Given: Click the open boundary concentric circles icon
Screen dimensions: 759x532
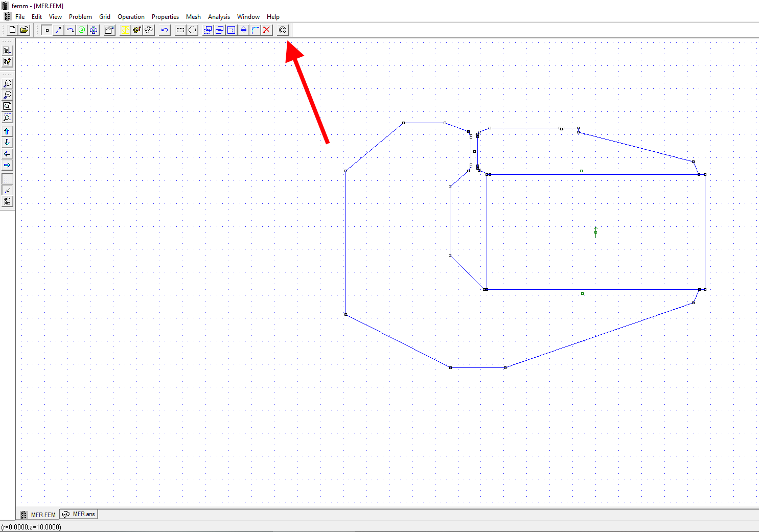Looking at the screenshot, I should 283,30.
